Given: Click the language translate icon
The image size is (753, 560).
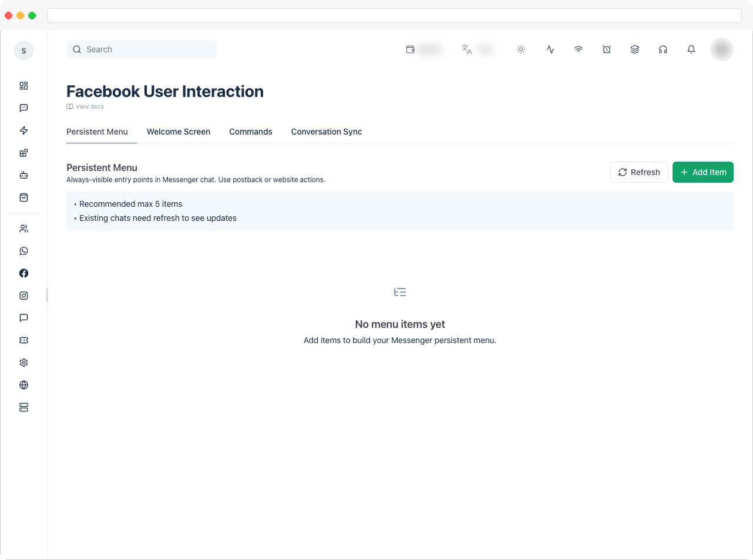Looking at the screenshot, I should click(x=467, y=49).
